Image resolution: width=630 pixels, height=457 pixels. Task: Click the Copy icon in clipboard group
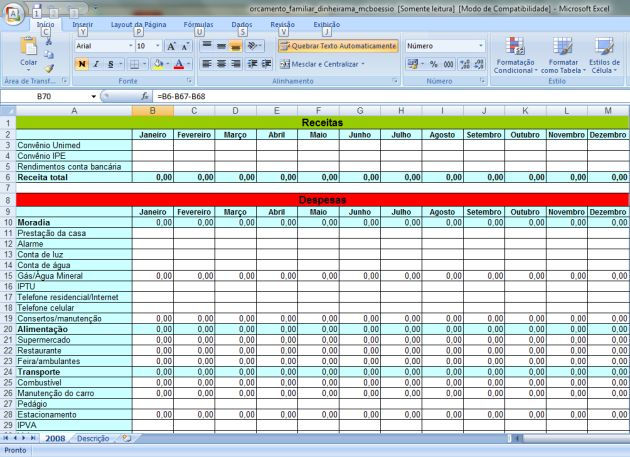[x=49, y=55]
